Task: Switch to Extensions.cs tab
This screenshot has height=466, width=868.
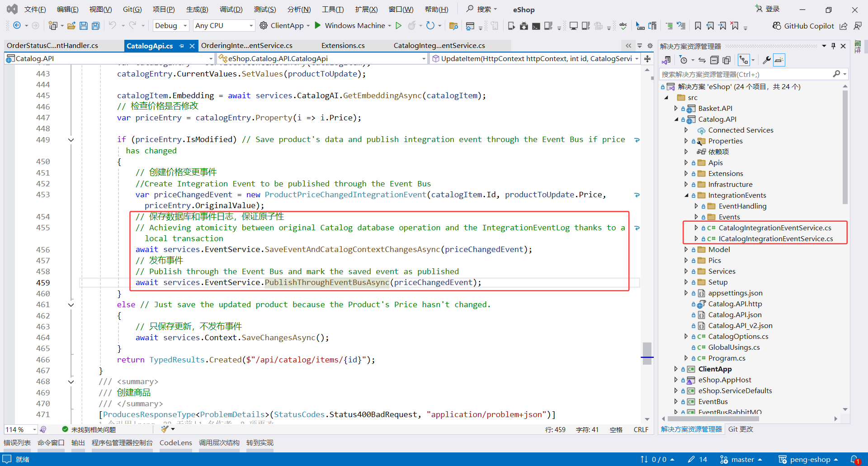Action: click(343, 46)
